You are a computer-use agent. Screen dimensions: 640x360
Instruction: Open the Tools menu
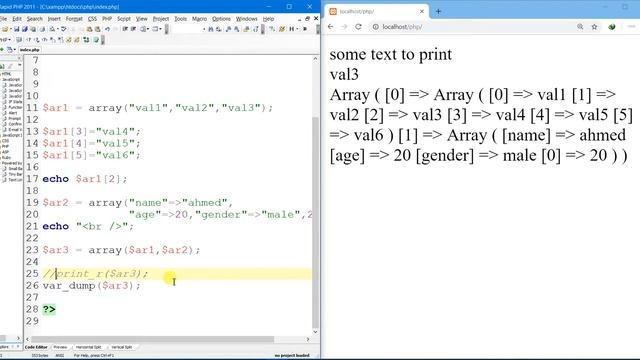[180, 19]
